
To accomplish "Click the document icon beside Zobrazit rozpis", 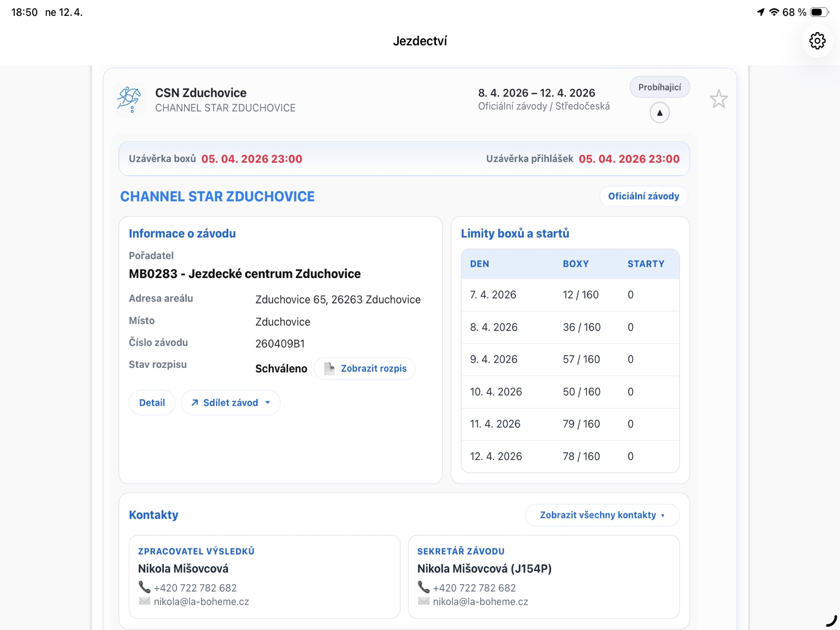I will pyautogui.click(x=329, y=368).
